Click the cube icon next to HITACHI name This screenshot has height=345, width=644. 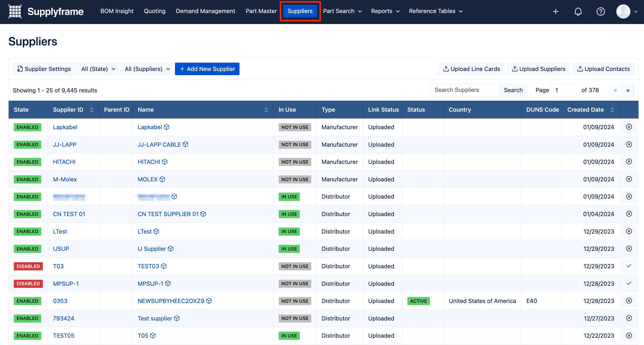165,162
